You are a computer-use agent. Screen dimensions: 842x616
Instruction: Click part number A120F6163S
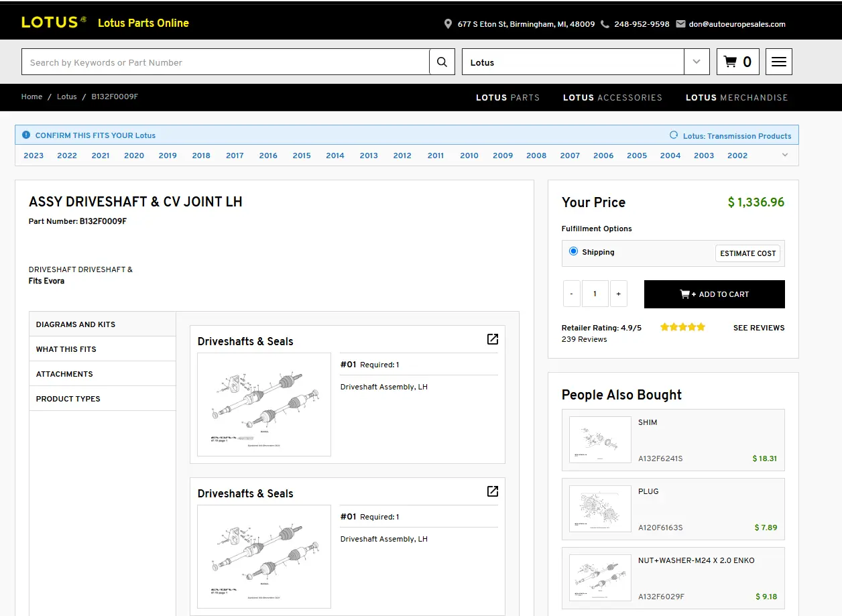(660, 528)
